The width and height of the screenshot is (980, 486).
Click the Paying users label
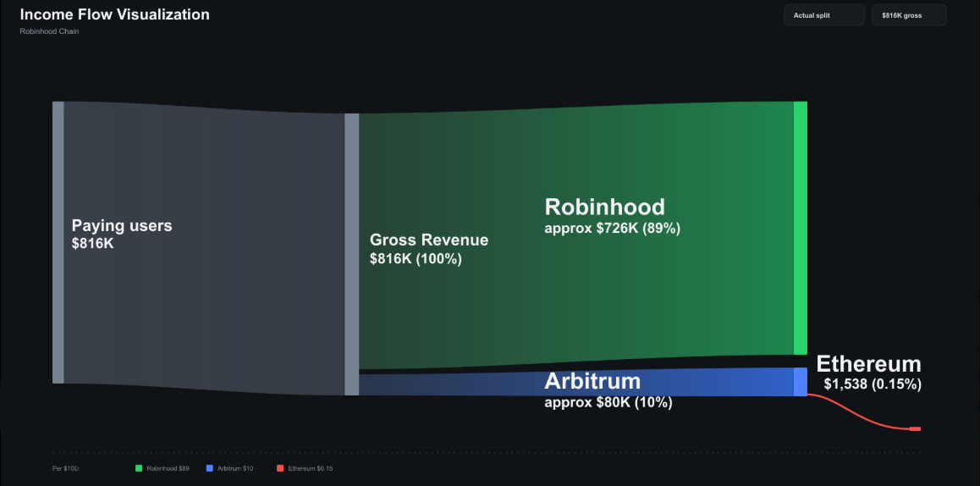[122, 226]
